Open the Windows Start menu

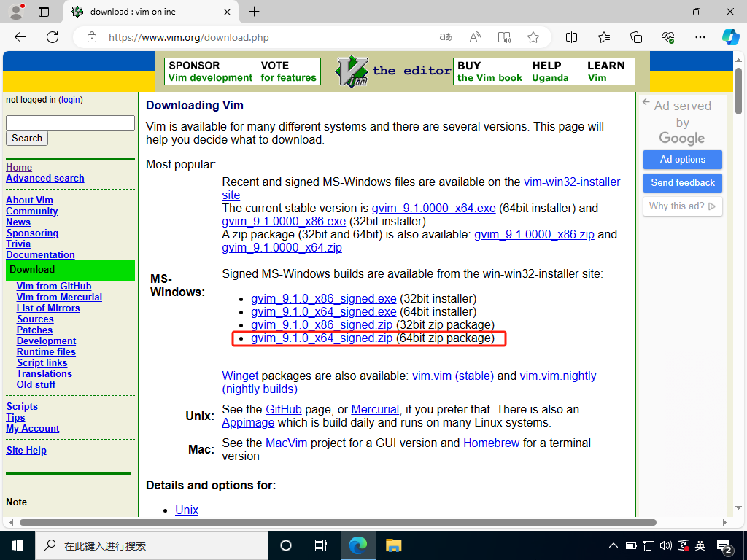(x=18, y=545)
